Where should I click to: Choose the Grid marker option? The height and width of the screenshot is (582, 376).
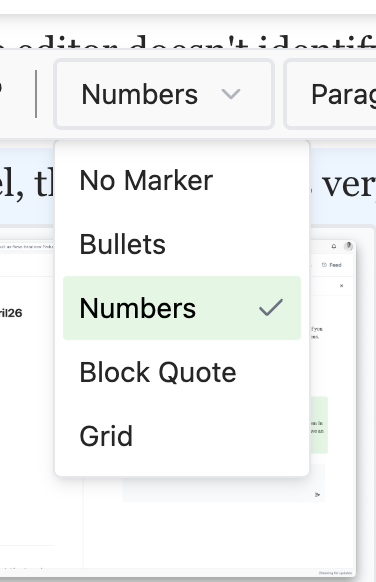coord(182,436)
